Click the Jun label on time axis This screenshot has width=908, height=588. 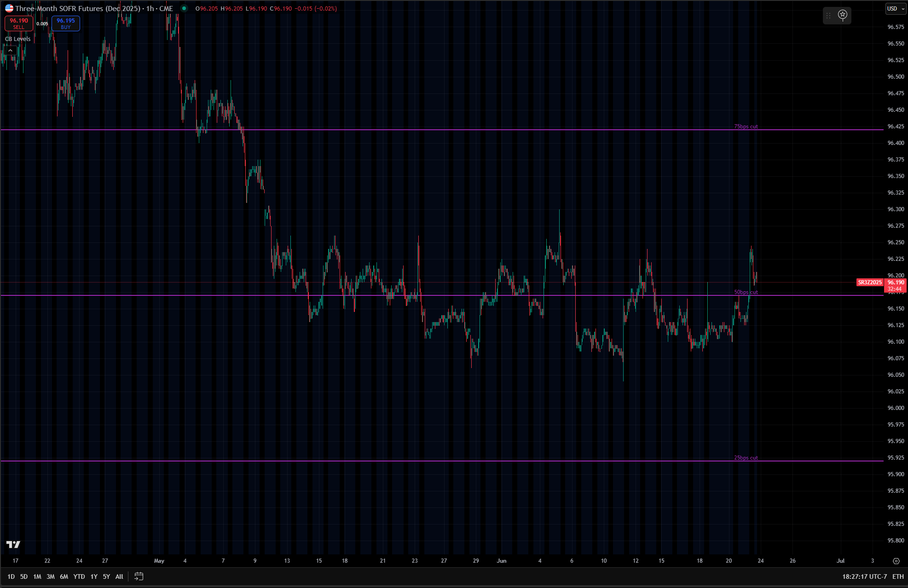[502, 561]
